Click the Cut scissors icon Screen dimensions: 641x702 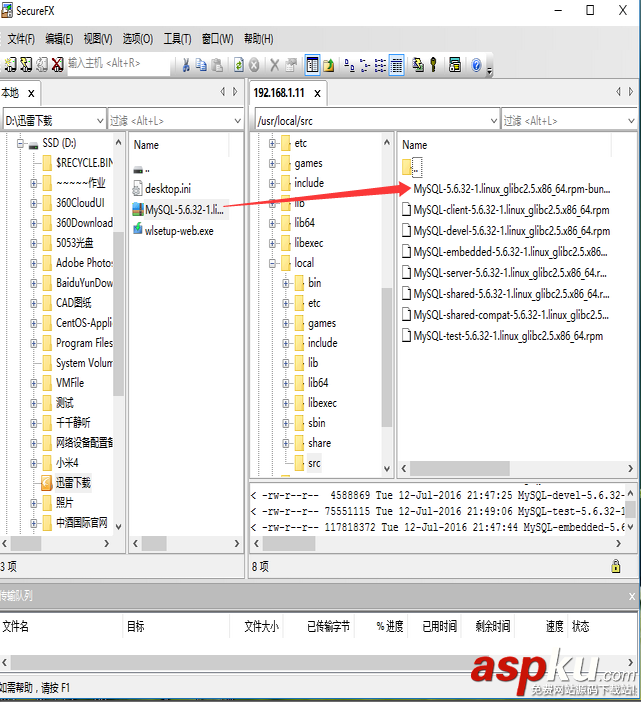pyautogui.click(x=186, y=65)
